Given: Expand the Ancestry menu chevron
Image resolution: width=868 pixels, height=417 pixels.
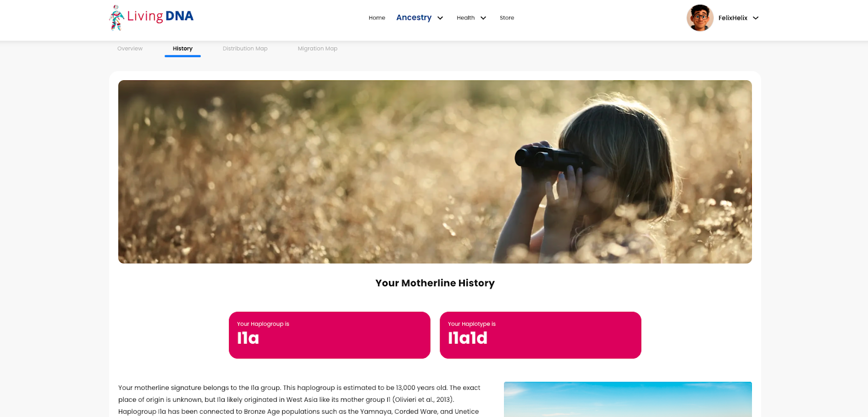Looking at the screenshot, I should point(440,18).
